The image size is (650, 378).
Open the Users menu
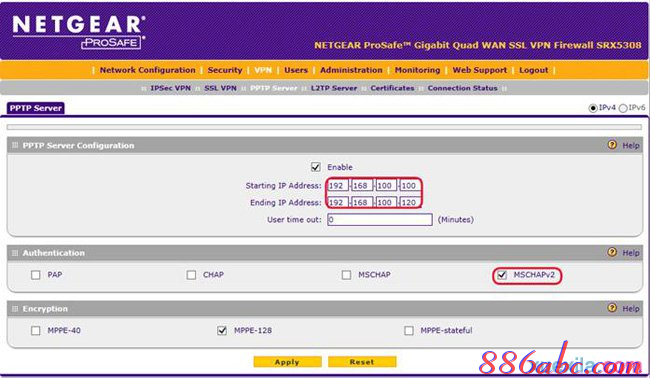click(x=296, y=70)
